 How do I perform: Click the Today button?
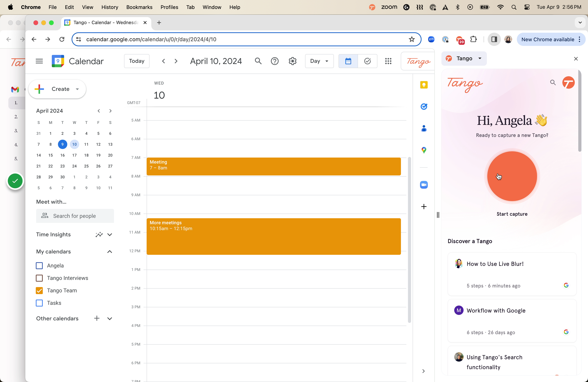pos(137,61)
